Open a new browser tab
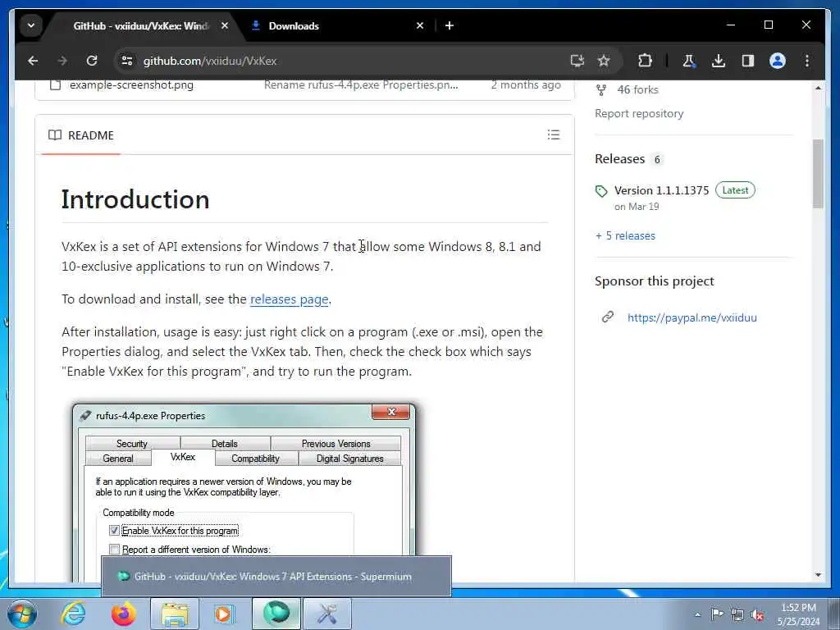840x630 pixels. (x=450, y=25)
